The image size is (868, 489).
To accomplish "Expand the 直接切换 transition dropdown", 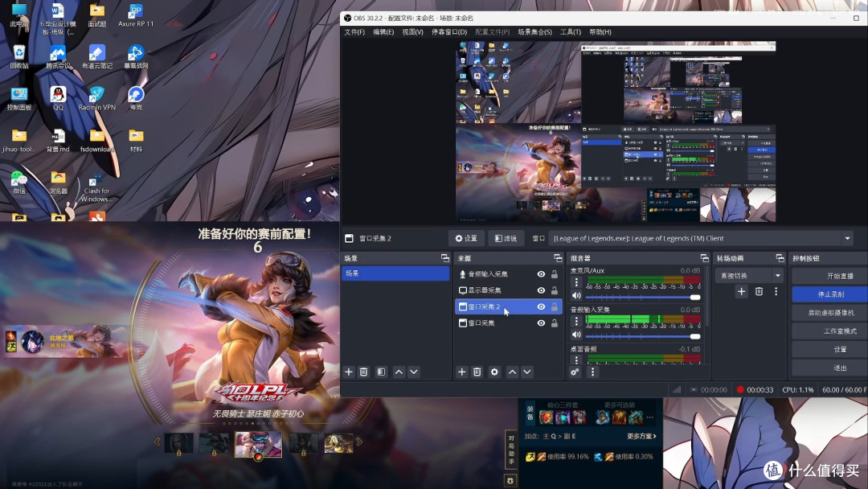I will (x=777, y=275).
